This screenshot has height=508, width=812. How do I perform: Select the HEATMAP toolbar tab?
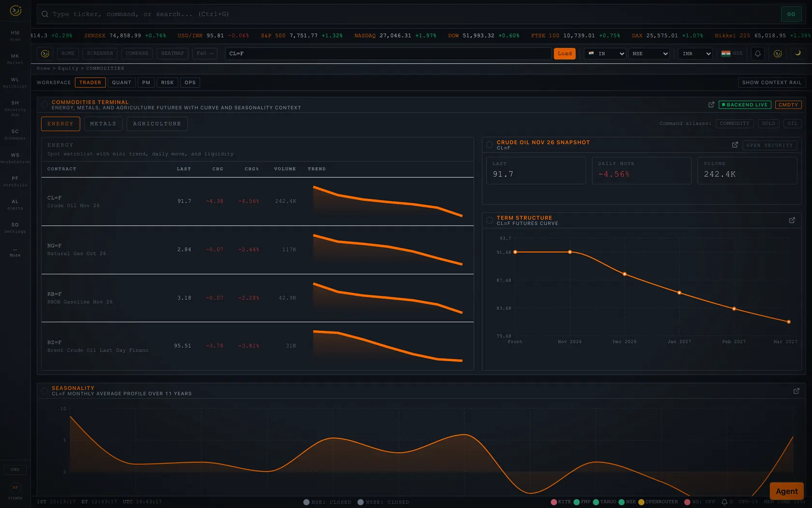tap(173, 54)
